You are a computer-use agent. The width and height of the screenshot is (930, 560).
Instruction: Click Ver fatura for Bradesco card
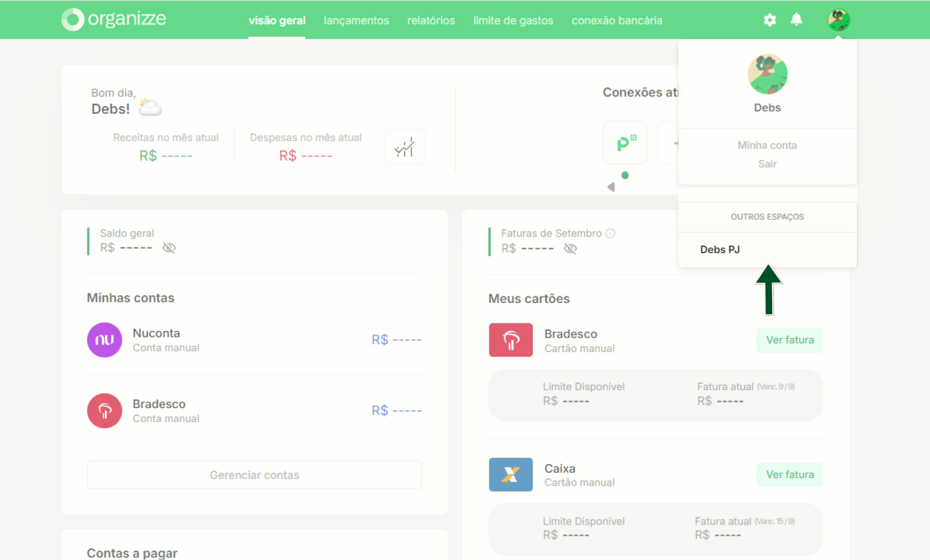tap(790, 340)
